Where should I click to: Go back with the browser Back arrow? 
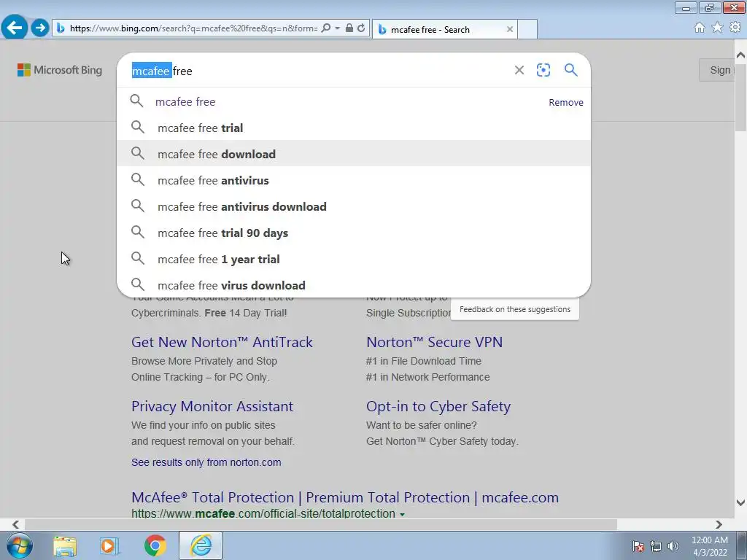click(15, 27)
